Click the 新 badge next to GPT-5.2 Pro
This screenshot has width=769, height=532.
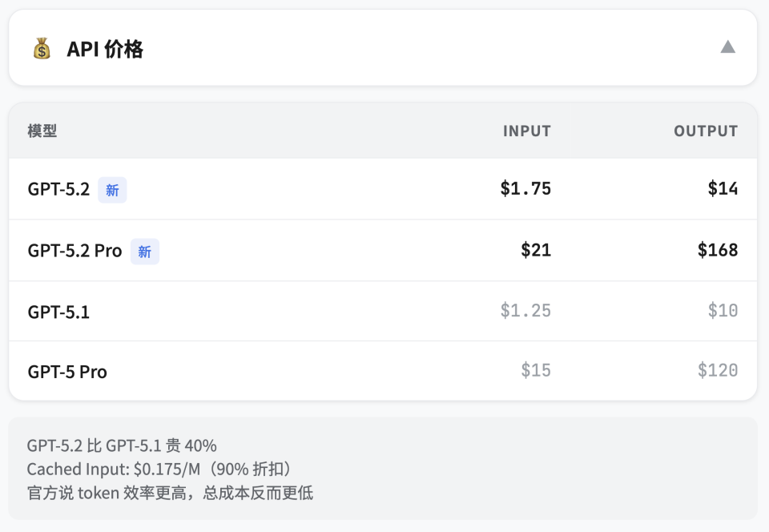click(144, 251)
